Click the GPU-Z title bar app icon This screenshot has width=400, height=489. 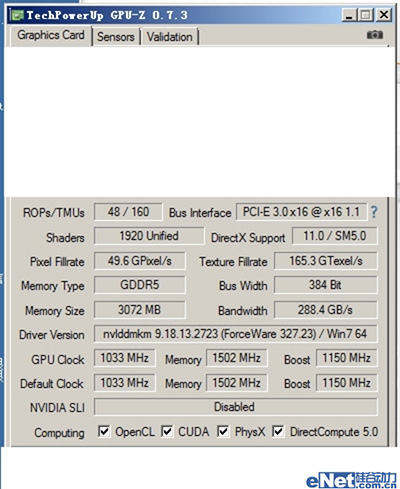(17, 15)
